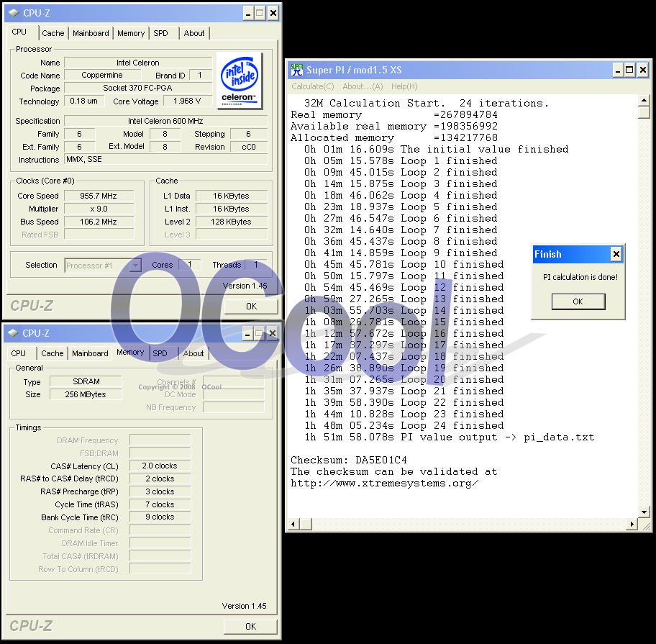
Task: Click the Super PI horizontal scrollbar right arrow
Action: 632,524
